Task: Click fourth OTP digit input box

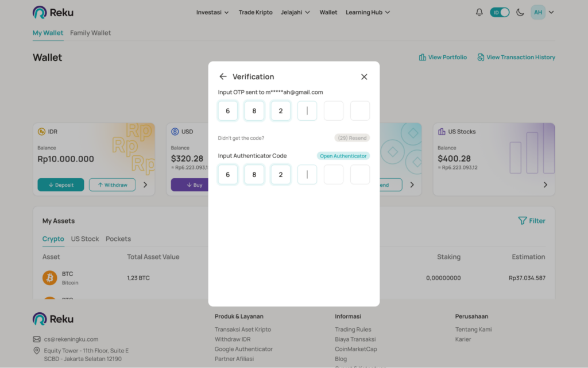Action: (307, 111)
